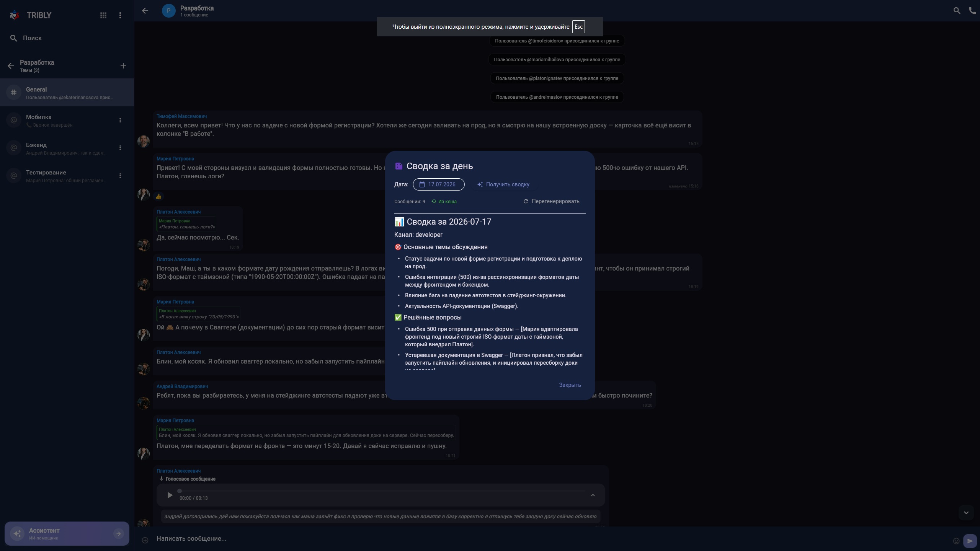The height and width of the screenshot is (551, 980).
Task: Open the apps grid icon near TRIBLY
Action: [103, 15]
